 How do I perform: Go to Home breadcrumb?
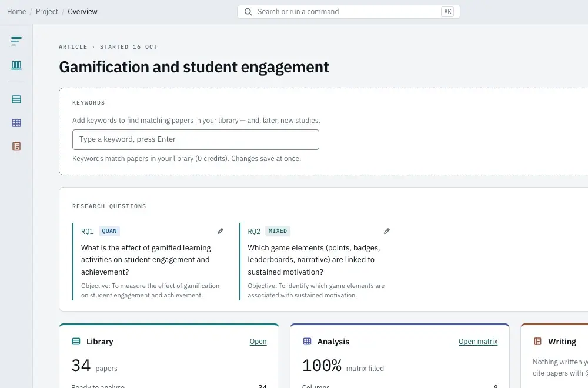pyautogui.click(x=16, y=12)
